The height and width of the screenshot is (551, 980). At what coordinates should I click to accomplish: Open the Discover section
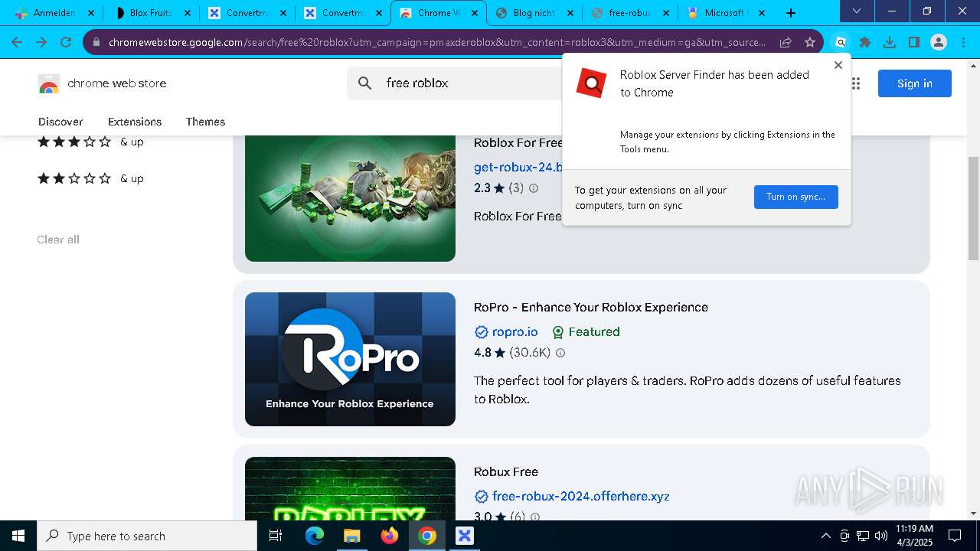[60, 122]
